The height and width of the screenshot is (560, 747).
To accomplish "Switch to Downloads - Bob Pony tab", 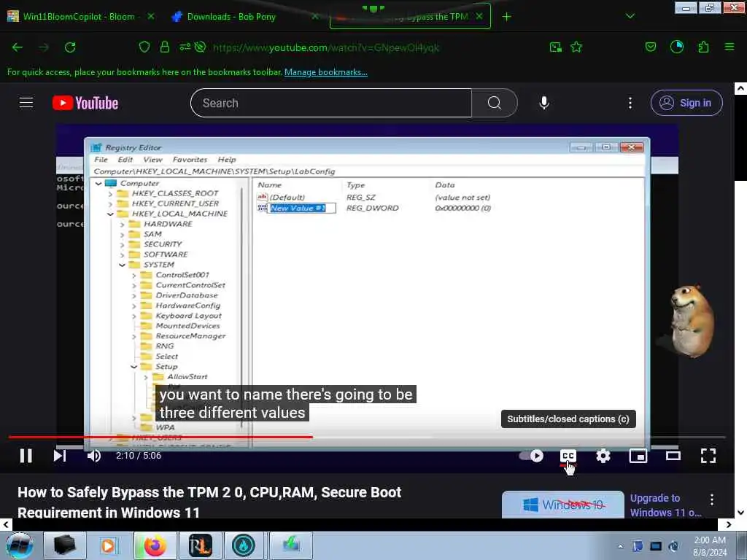I will click(231, 16).
